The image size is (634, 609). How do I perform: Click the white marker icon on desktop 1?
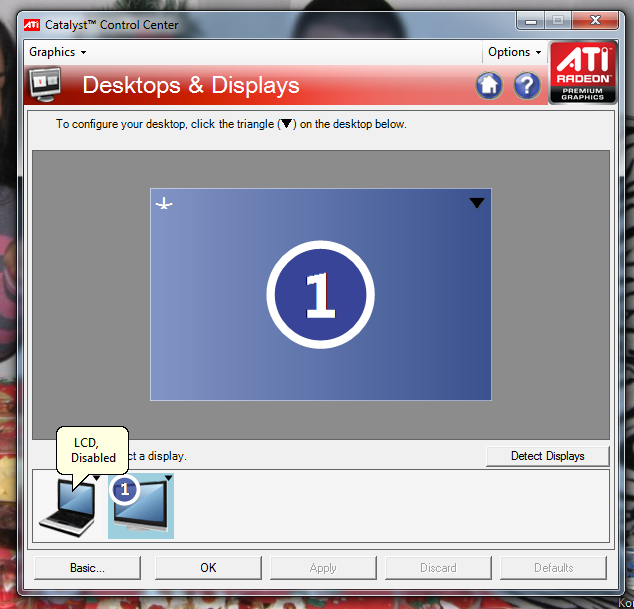(165, 204)
